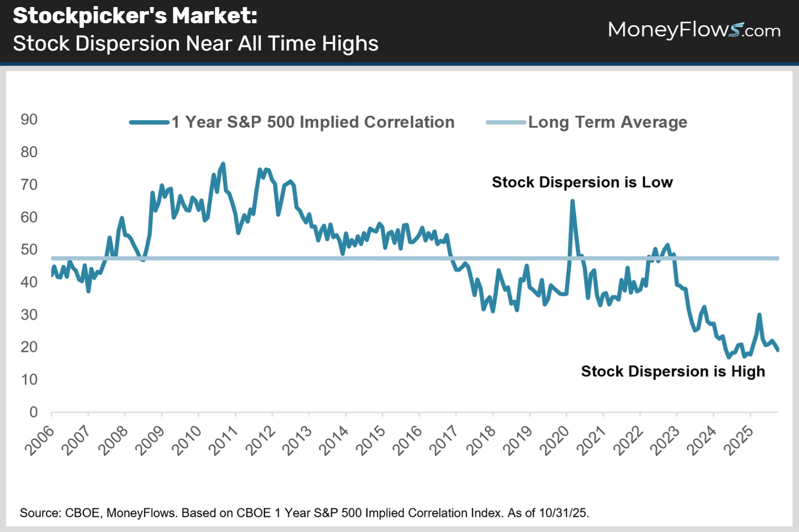Click the 2012 x-axis label
The width and height of the screenshot is (799, 532).
pyautogui.click(x=260, y=441)
